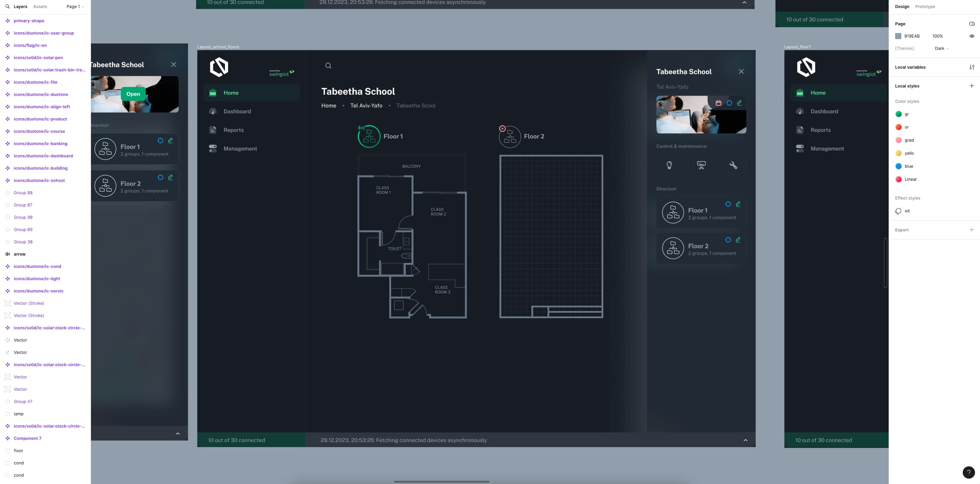Click the magnifier search icon in app header
This screenshot has height=484, width=980.
pyautogui.click(x=328, y=66)
